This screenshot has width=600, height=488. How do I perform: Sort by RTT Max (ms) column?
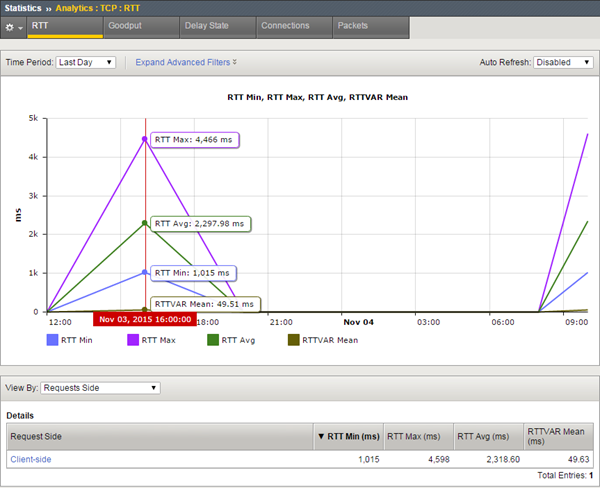coord(417,435)
